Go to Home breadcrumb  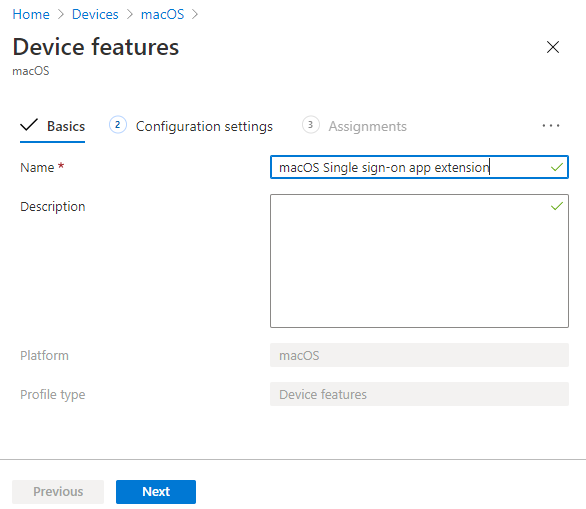pos(31,14)
